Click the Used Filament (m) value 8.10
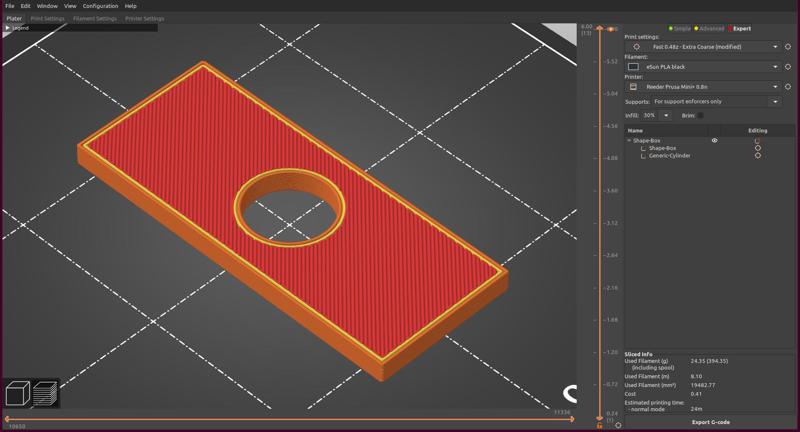This screenshot has width=800, height=432. (696, 376)
